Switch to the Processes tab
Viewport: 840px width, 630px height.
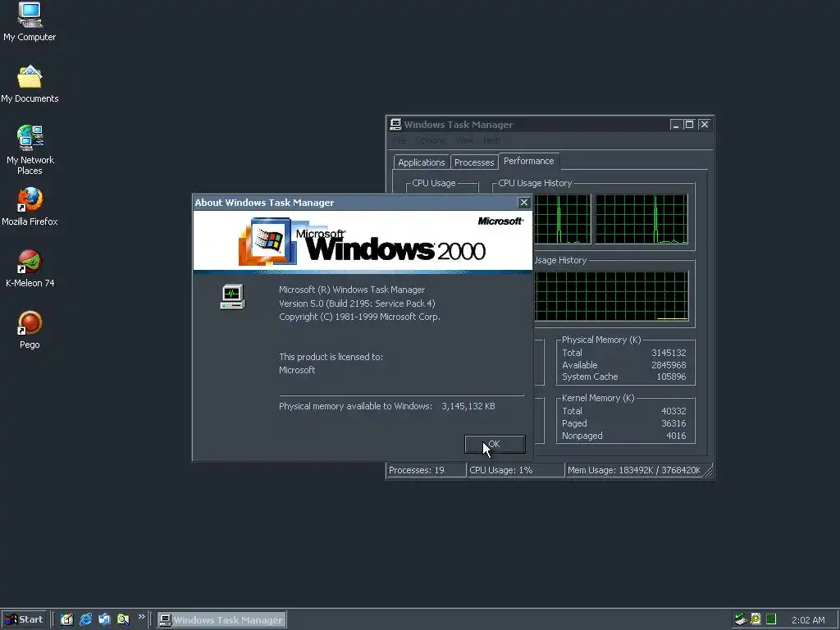474,162
